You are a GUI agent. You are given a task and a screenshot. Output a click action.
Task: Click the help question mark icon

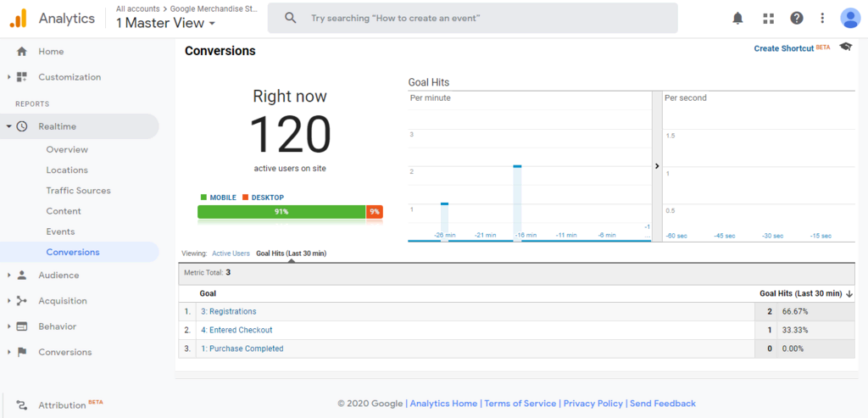[797, 18]
